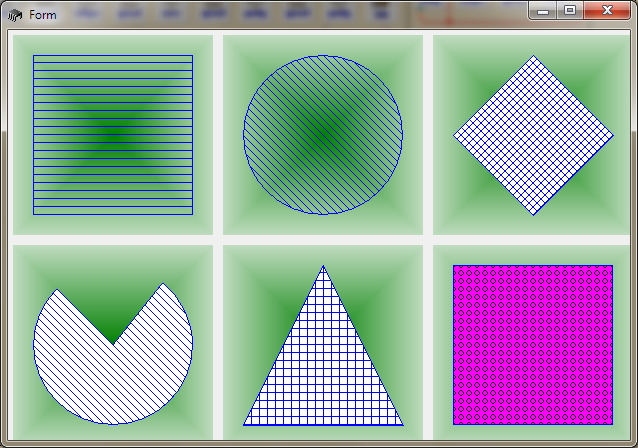Click the notch of the pie shape
638x448 pixels.
pos(113,342)
